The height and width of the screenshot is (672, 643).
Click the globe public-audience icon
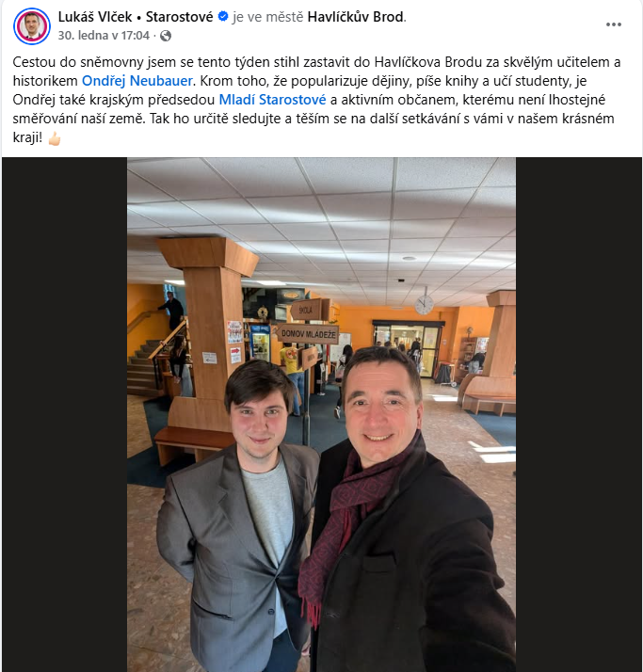[166, 36]
